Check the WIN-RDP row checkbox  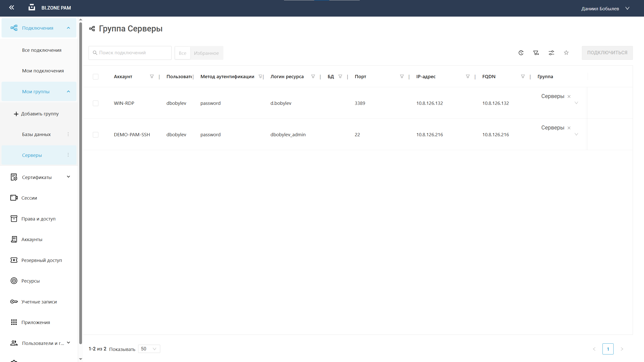pos(96,103)
